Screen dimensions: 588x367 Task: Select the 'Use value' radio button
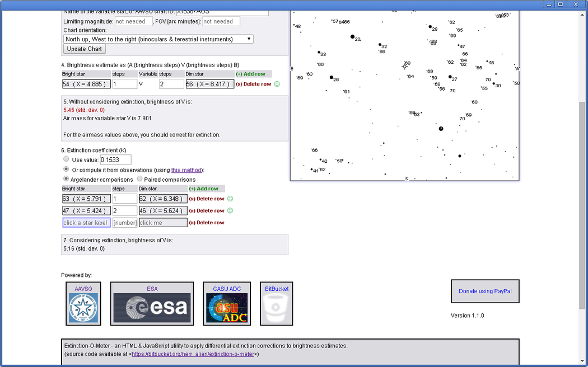(66, 159)
